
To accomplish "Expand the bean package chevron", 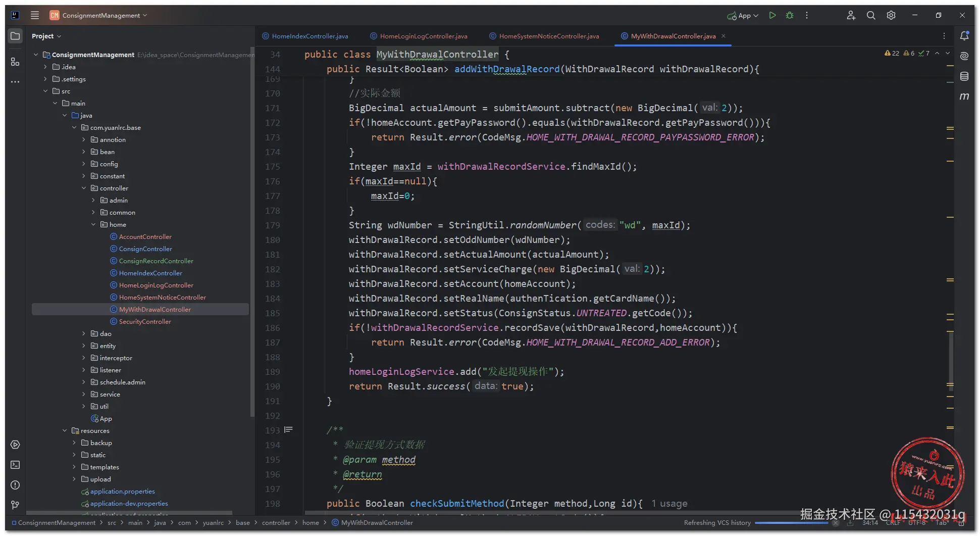I will tap(84, 152).
